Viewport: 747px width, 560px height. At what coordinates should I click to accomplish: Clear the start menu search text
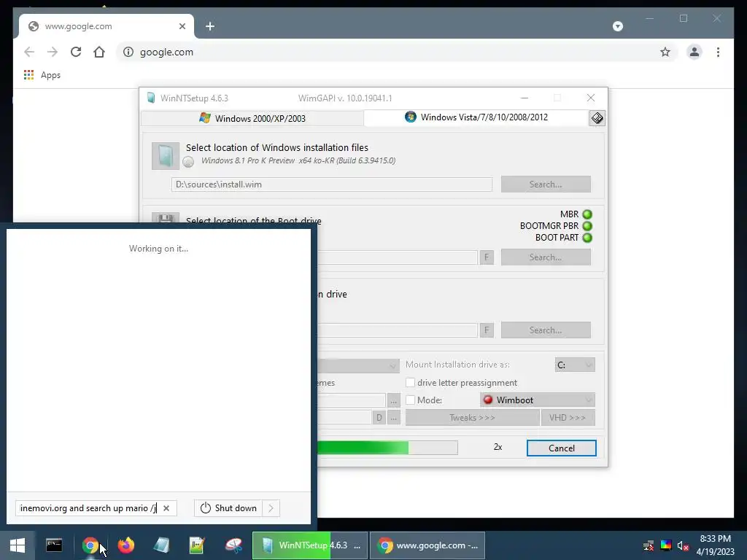pyautogui.click(x=166, y=508)
